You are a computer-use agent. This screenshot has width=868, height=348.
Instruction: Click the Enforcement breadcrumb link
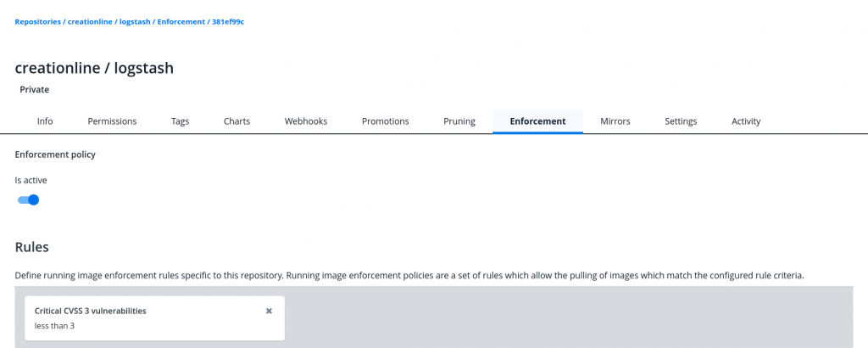(181, 22)
